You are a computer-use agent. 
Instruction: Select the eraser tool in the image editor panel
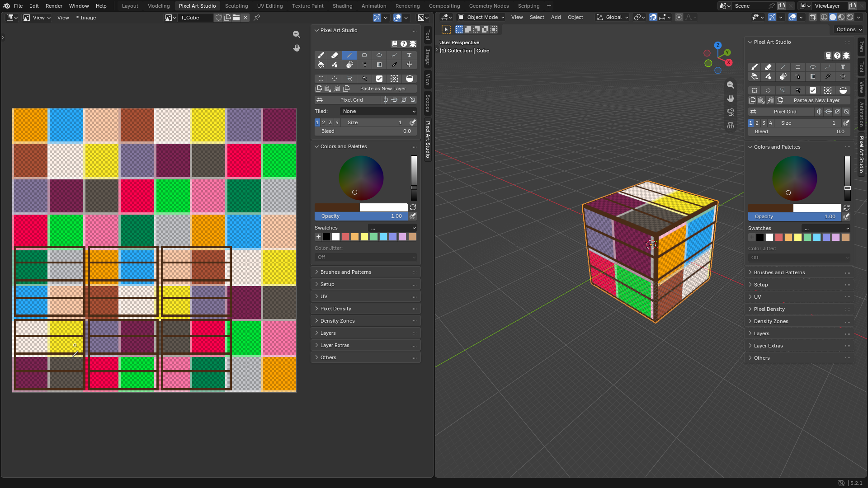[335, 55]
